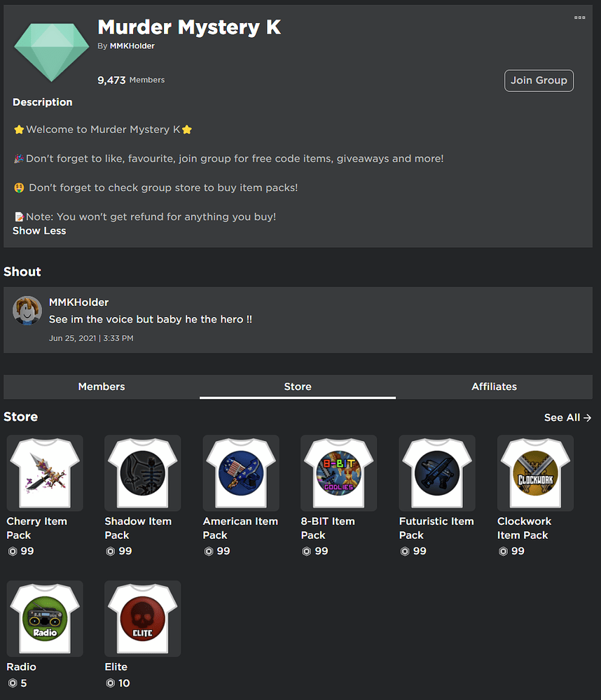Screen dimensions: 601x700
Task: Open the Affiliates tab
Action: click(x=494, y=386)
